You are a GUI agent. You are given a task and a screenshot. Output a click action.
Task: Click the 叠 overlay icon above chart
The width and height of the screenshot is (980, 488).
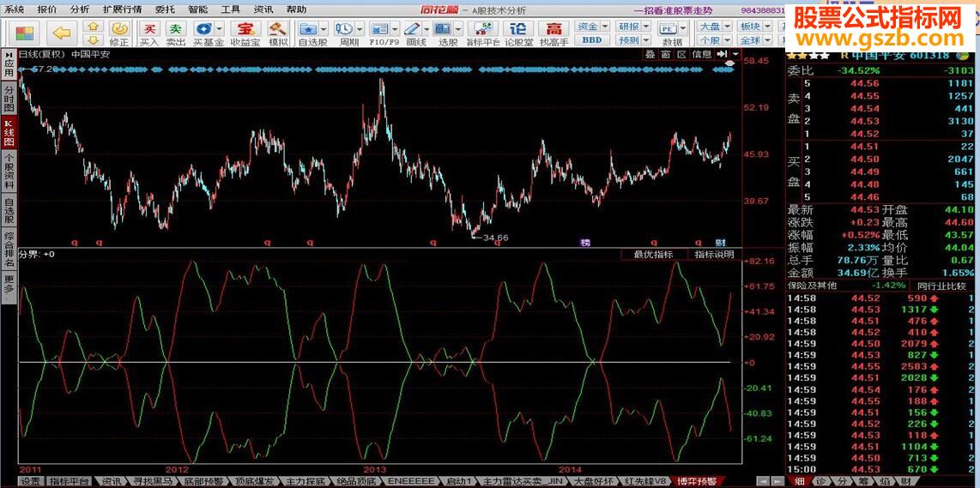[650, 54]
